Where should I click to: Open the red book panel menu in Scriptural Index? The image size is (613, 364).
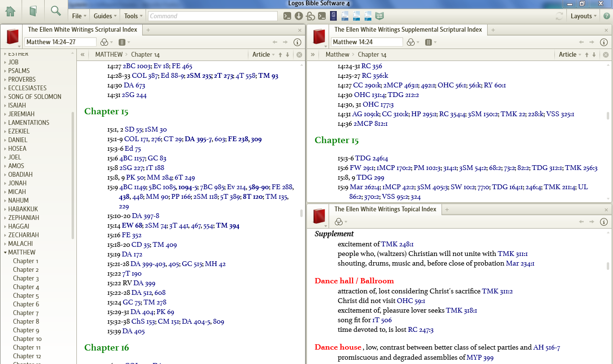(x=12, y=37)
